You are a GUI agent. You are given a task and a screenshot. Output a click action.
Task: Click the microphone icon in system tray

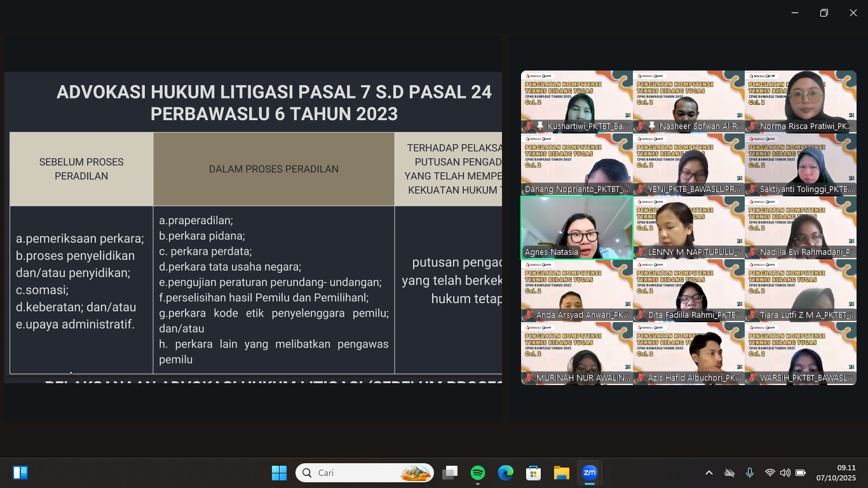point(750,473)
